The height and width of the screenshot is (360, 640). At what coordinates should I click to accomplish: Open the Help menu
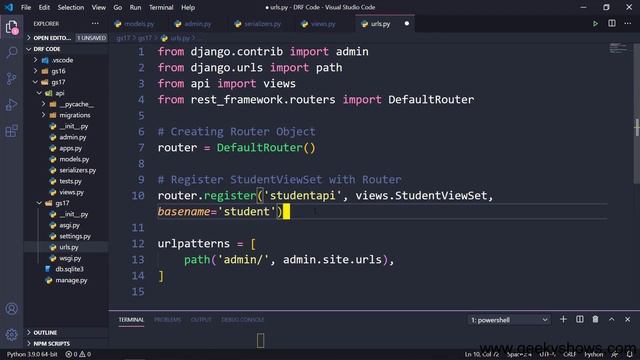click(188, 7)
